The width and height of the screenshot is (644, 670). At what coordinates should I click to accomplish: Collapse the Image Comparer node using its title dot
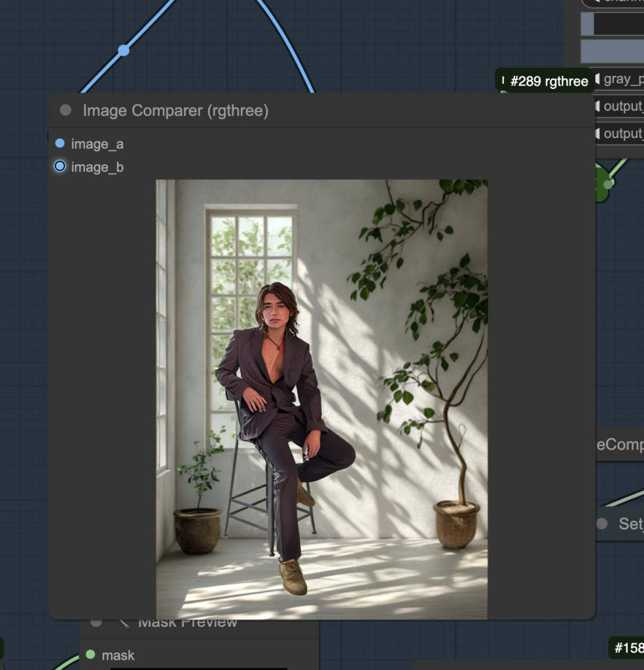[x=65, y=110]
